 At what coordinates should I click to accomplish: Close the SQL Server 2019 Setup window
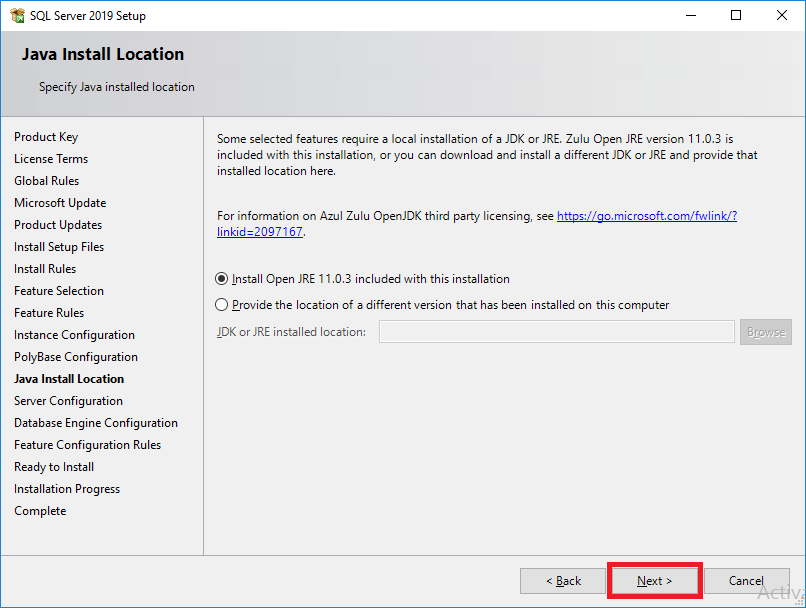tap(782, 15)
